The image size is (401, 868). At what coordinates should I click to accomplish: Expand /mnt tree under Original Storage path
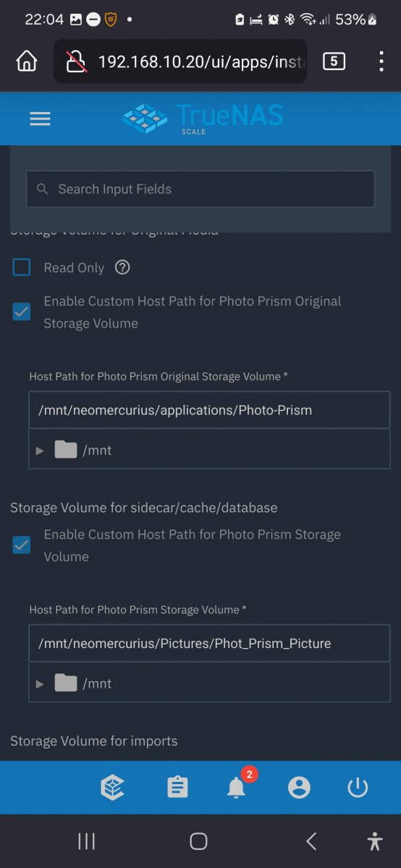coord(40,450)
